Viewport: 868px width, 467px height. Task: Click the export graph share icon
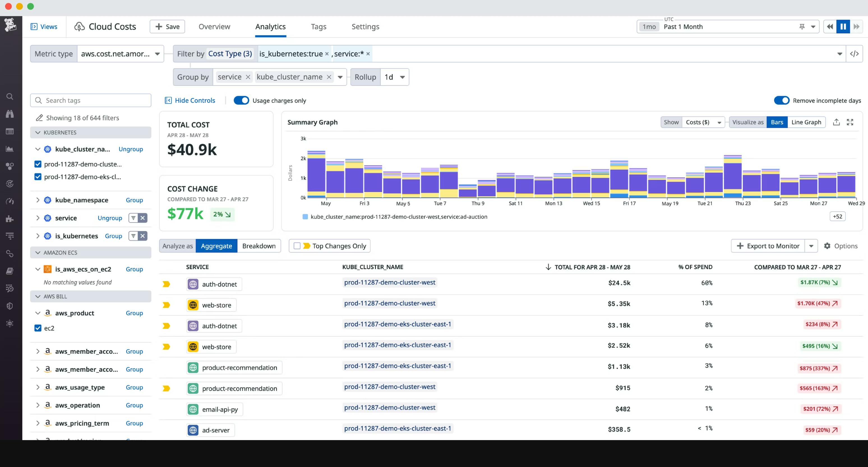click(x=836, y=122)
